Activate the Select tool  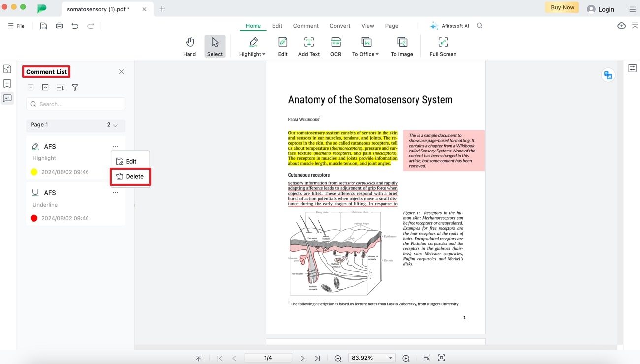[x=215, y=47]
